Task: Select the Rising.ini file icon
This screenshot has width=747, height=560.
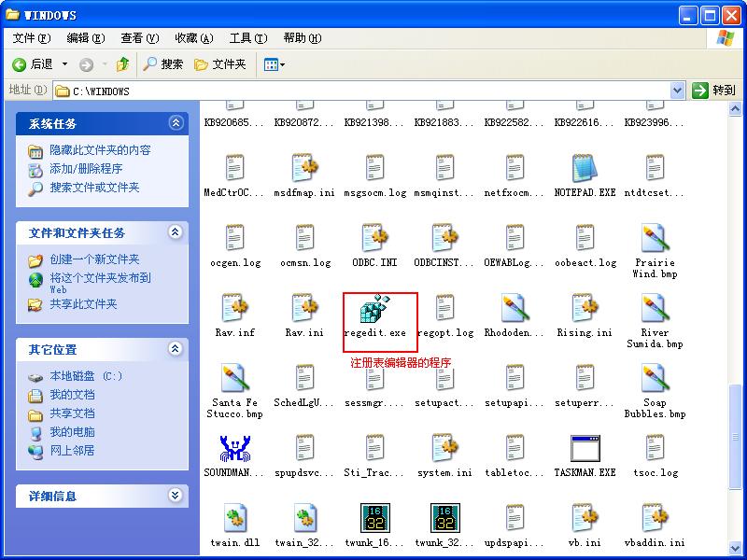Action: point(585,309)
